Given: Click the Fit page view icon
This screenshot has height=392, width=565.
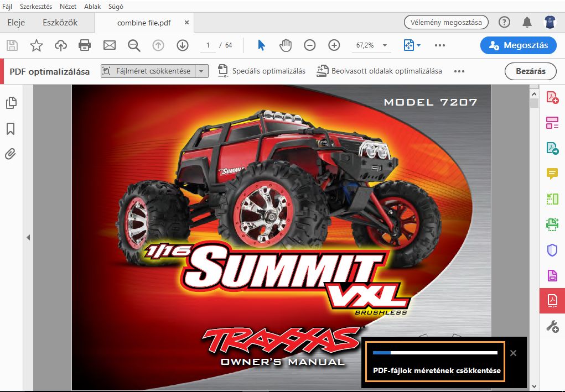Looking at the screenshot, I should 409,45.
